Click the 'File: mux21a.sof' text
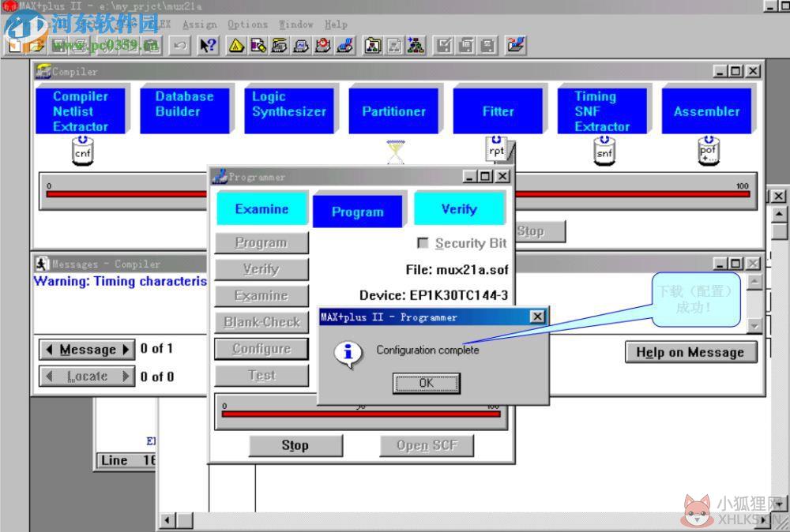This screenshot has width=790, height=532. tap(457, 270)
